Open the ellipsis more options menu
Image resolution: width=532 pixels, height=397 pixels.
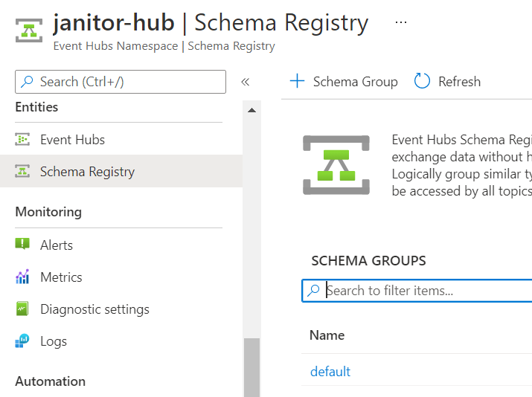[401, 22]
